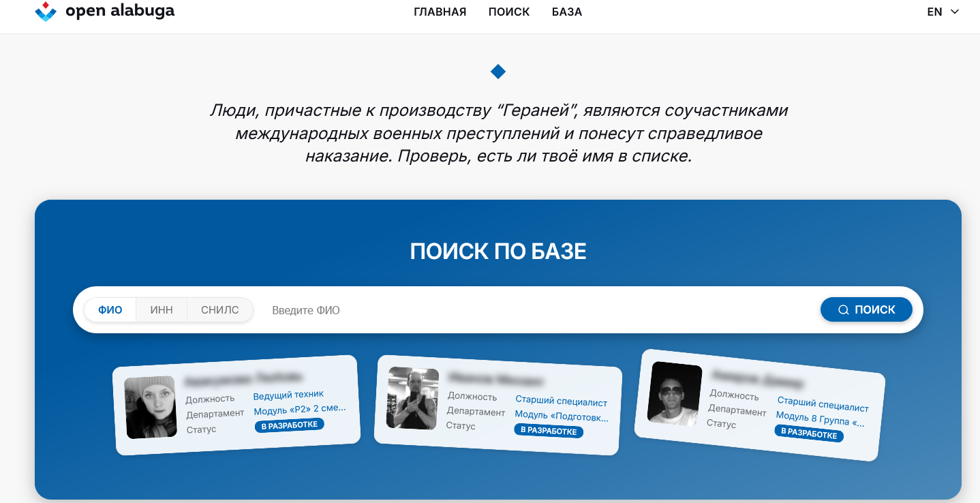Click the Ведущий техник position text
Viewport: 980px width, 503px height.
(x=288, y=395)
